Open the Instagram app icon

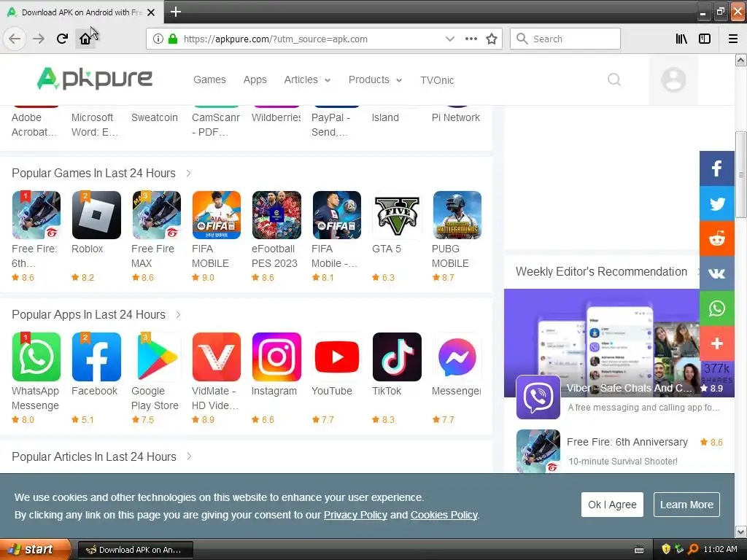[276, 357]
